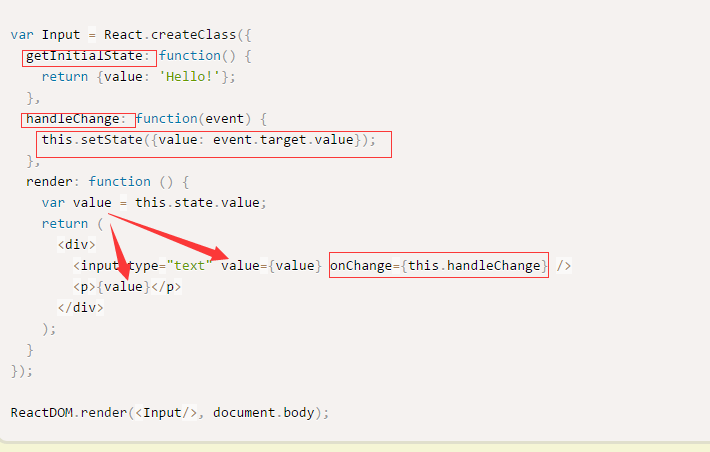Click the 'getInitialState' property name
Screen dimensions: 710x452
(x=84, y=56)
